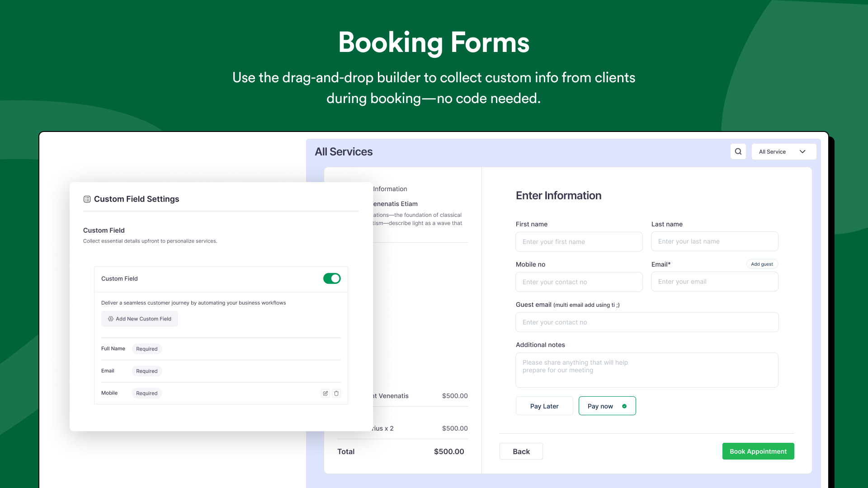Click the Additional notes text area

(647, 370)
